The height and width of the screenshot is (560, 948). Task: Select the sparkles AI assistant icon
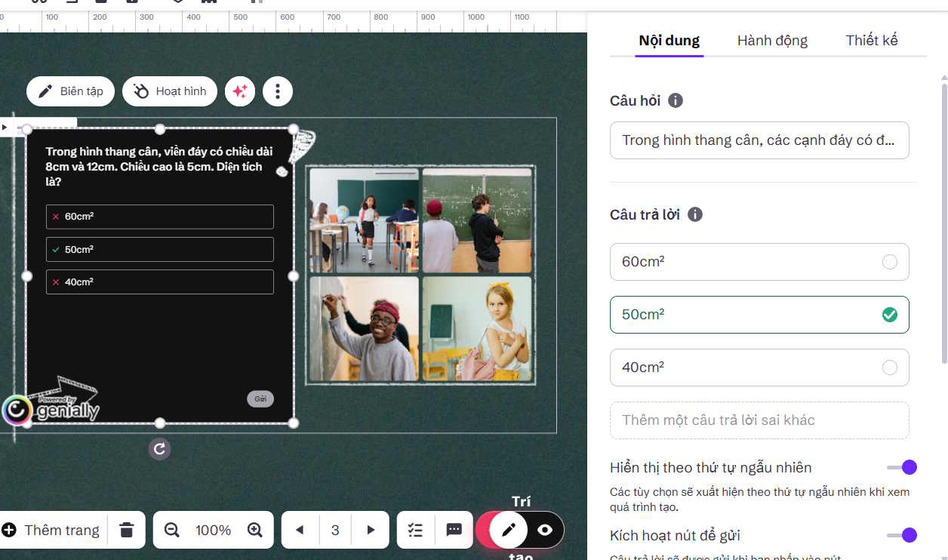pos(240,91)
